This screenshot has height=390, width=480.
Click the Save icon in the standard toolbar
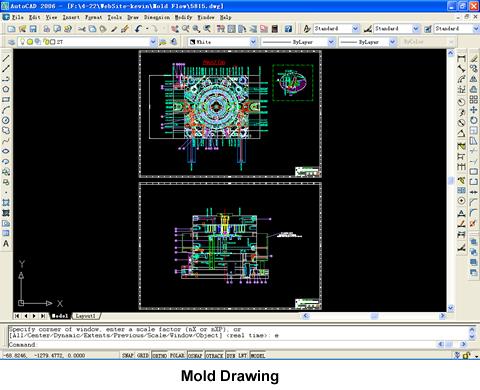33,29
